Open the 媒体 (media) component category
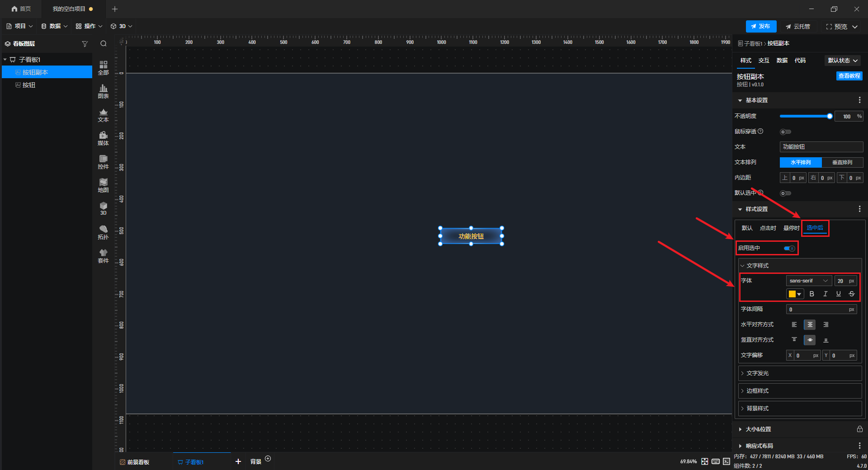Image resolution: width=868 pixels, height=470 pixels. [103, 138]
